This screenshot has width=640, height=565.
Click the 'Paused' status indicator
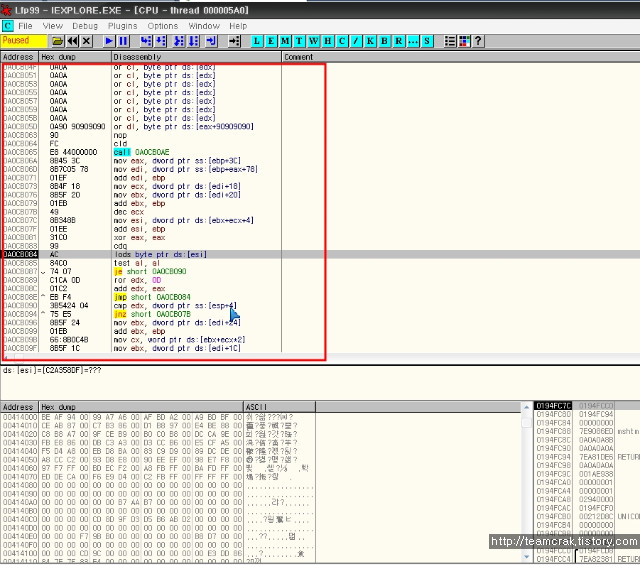tap(24, 41)
